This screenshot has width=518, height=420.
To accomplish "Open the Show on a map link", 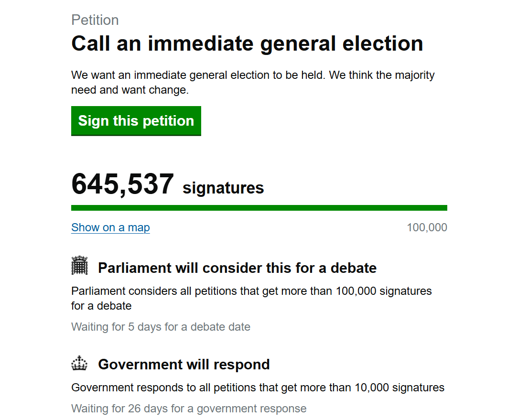I will point(111,227).
